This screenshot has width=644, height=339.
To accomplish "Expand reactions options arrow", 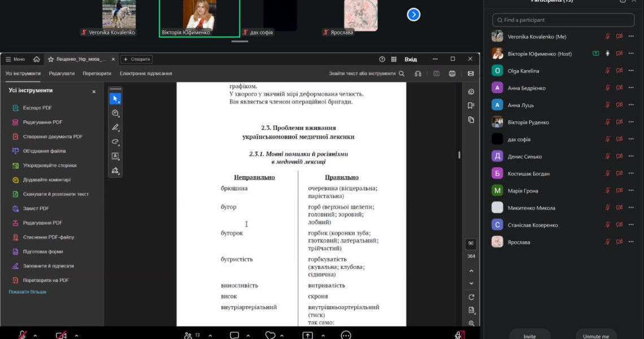I will click(x=282, y=336).
